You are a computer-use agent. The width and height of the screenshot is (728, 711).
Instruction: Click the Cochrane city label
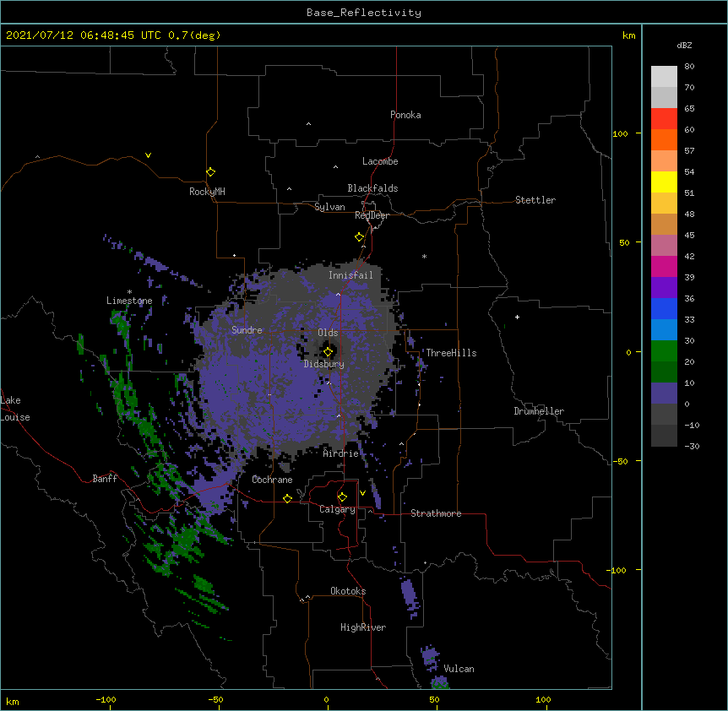[272, 480]
